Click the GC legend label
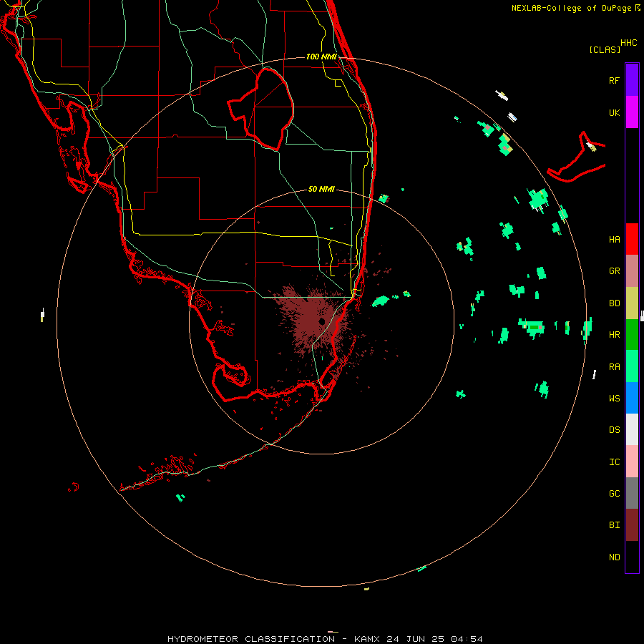644x644 pixels. coord(614,494)
